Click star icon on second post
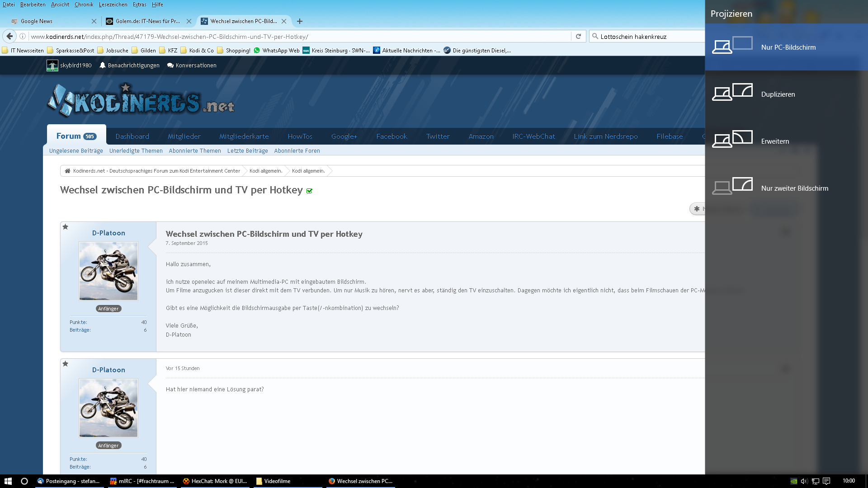This screenshot has width=868, height=488. coord(66,364)
